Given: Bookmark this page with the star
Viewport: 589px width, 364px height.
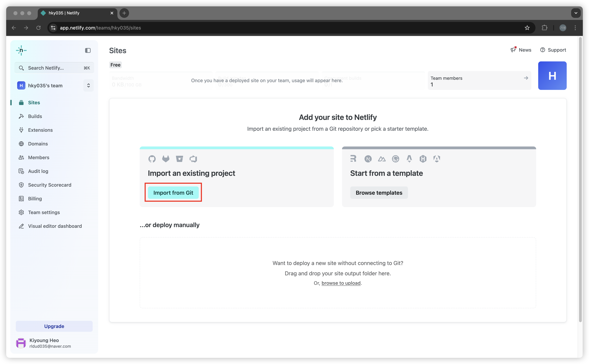Looking at the screenshot, I should click(527, 28).
